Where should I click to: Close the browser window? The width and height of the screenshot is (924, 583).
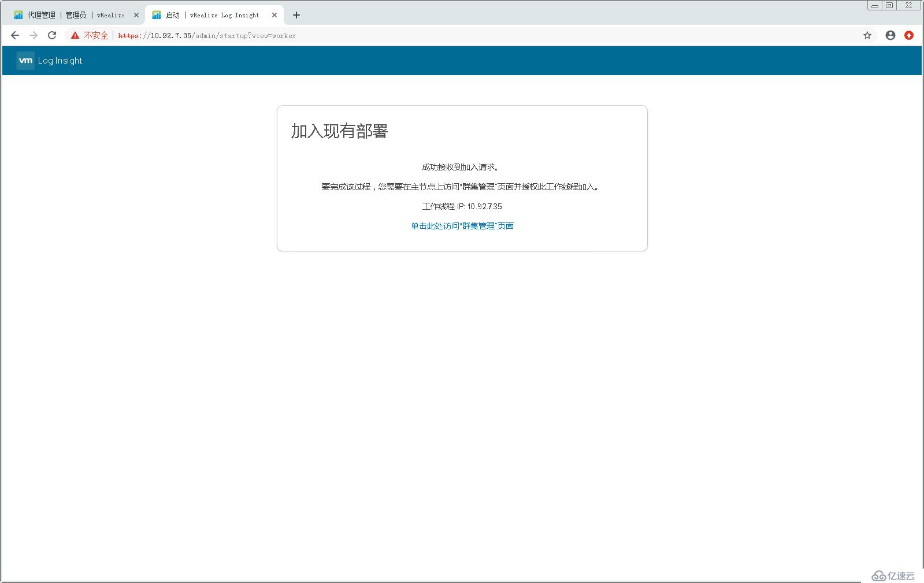click(x=908, y=5)
